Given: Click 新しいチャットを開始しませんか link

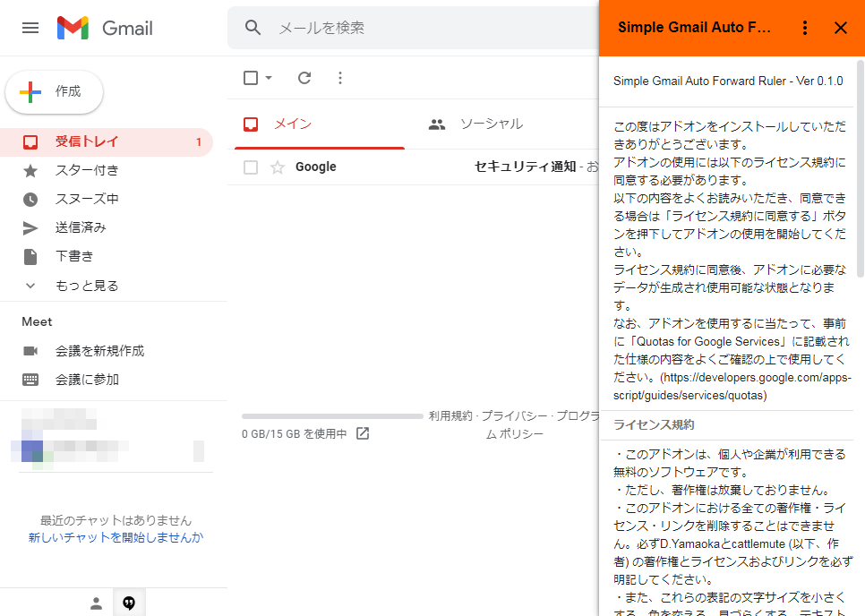Looking at the screenshot, I should [116, 538].
